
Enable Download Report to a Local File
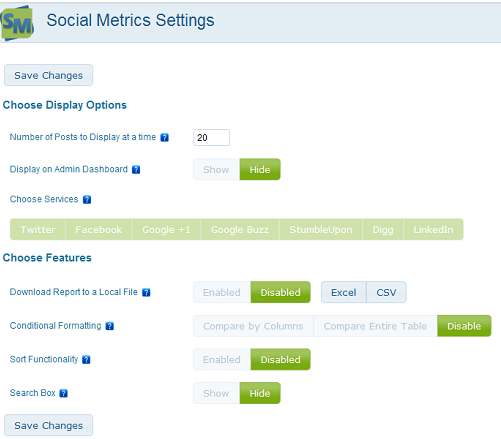pyautogui.click(x=222, y=292)
